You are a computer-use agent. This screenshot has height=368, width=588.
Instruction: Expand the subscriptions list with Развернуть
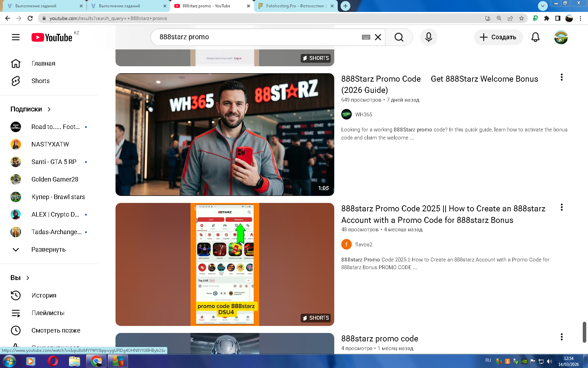(x=48, y=250)
